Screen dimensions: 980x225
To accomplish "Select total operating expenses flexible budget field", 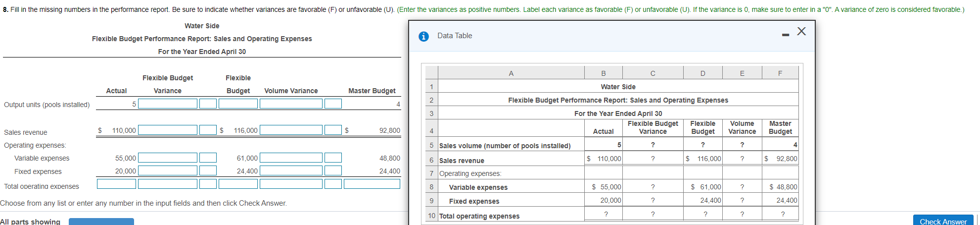I will (238, 184).
